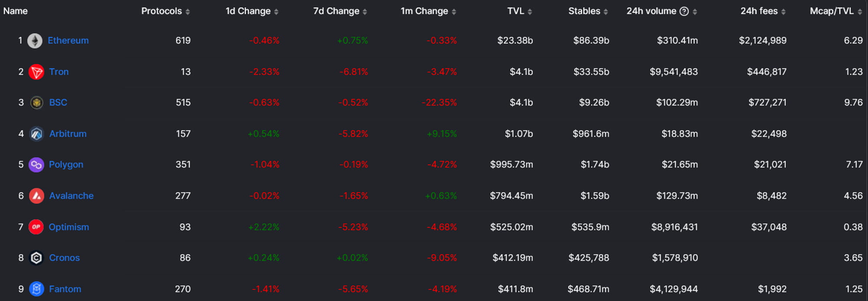Open the Ethereum chain link

point(68,41)
